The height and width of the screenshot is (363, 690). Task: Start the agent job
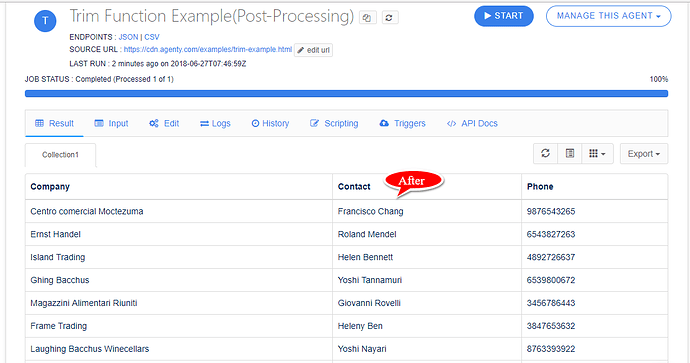503,16
